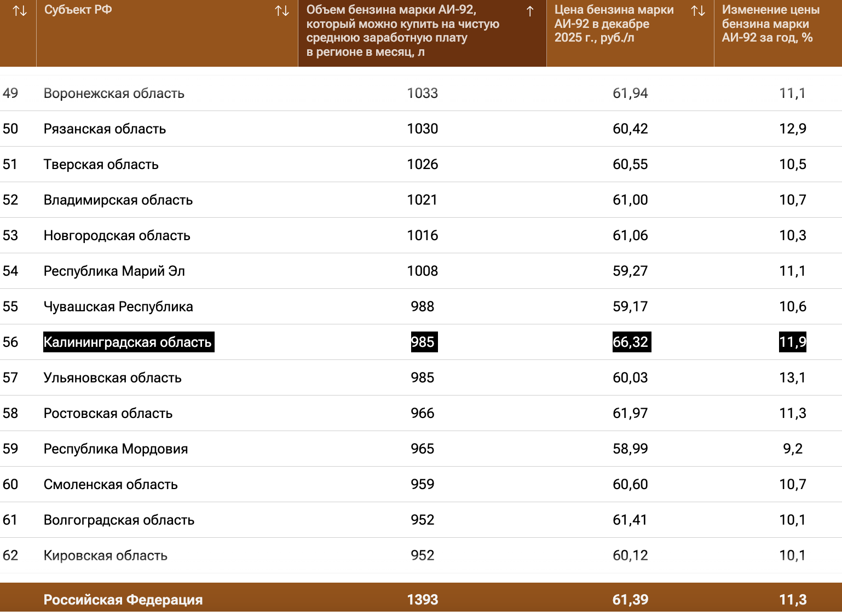Click the Воронежская область row name
The height and width of the screenshot is (616, 842).
coord(114,94)
